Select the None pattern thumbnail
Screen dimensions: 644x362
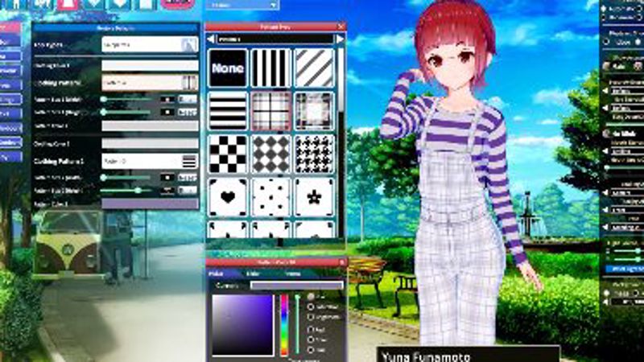point(228,68)
